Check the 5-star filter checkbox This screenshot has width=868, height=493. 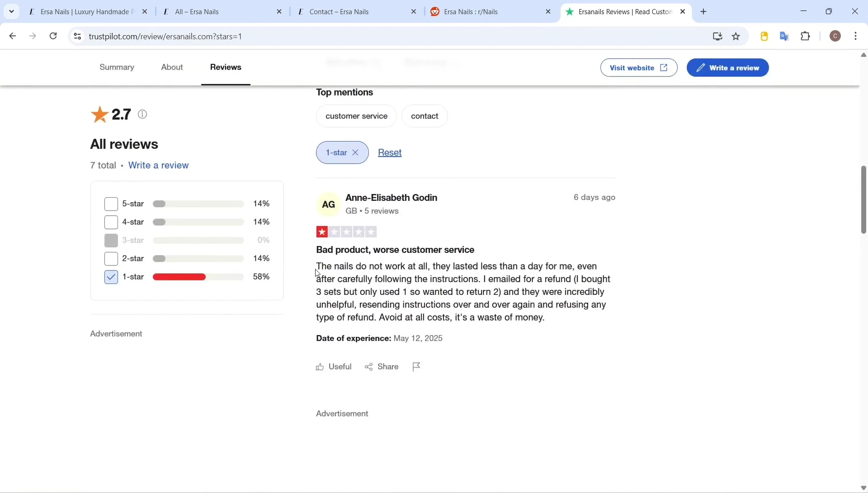111,204
